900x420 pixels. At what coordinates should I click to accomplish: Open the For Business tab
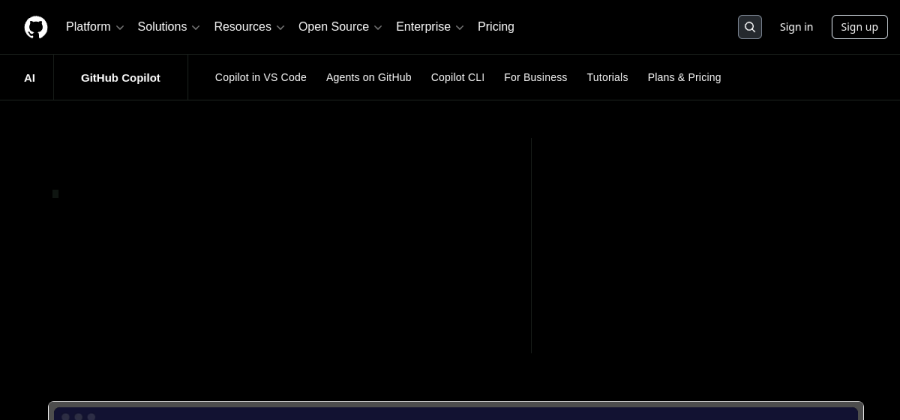coord(536,77)
